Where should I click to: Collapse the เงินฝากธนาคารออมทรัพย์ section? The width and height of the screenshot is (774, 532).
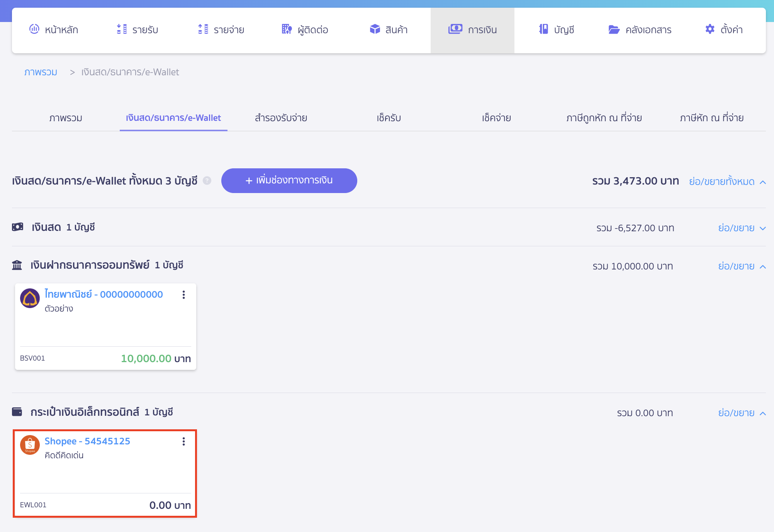[740, 266]
